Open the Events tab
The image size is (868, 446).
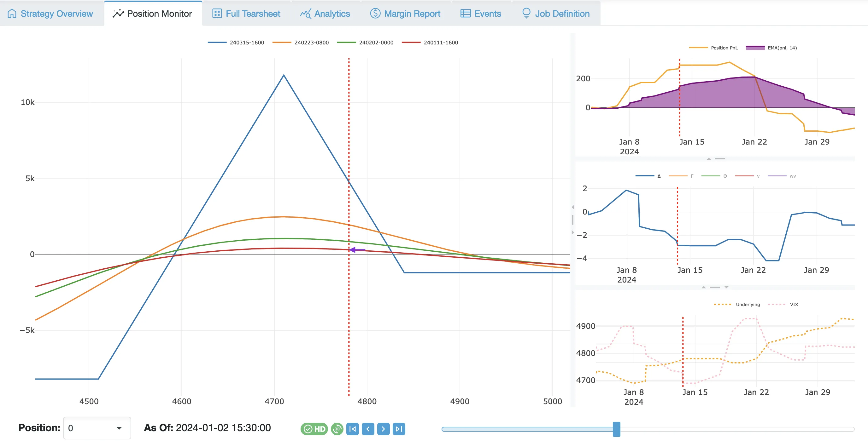pos(480,14)
